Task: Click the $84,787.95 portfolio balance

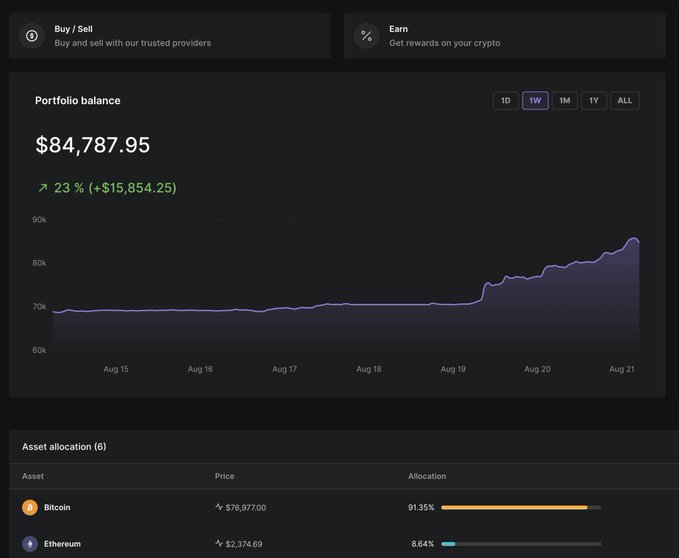Action: [x=93, y=145]
